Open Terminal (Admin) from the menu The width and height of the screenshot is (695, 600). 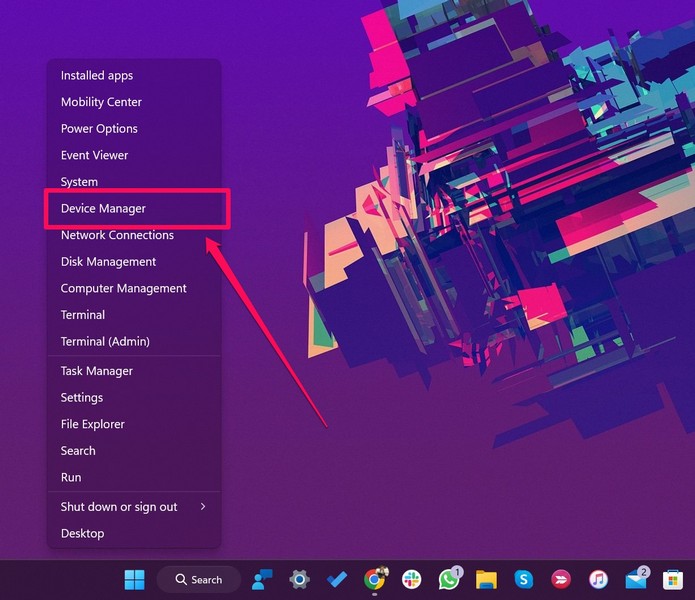(x=105, y=341)
